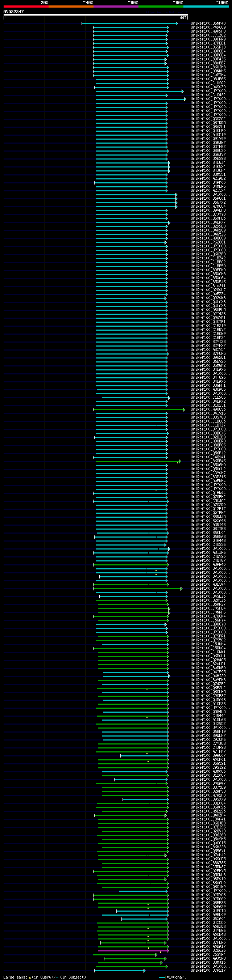This screenshot has width=232, height=980.
Task: Select the UniRef100_A3RI43 label
Action: pyautogui.click(x=208, y=525)
